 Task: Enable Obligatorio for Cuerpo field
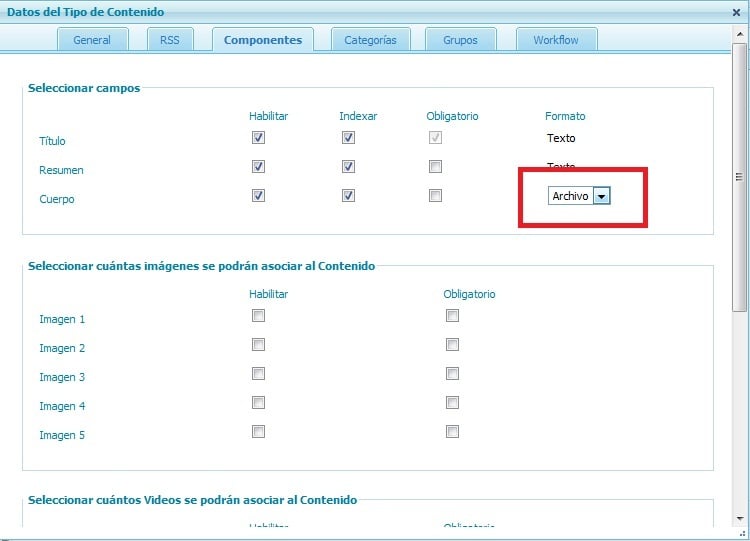435,196
